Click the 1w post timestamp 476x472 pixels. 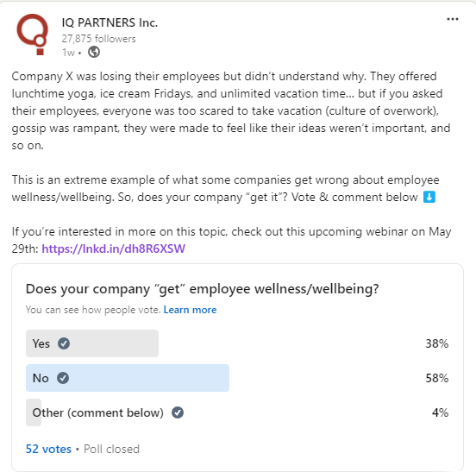coord(68,53)
